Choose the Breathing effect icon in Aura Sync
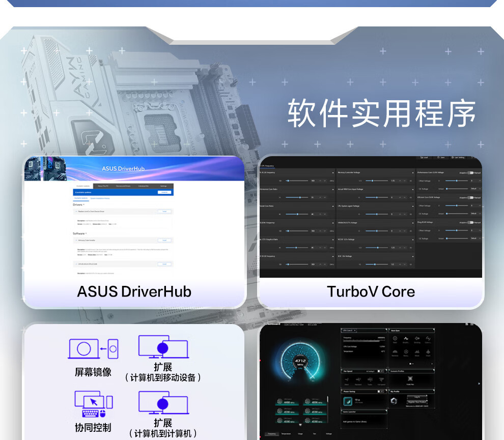 pos(406,338)
